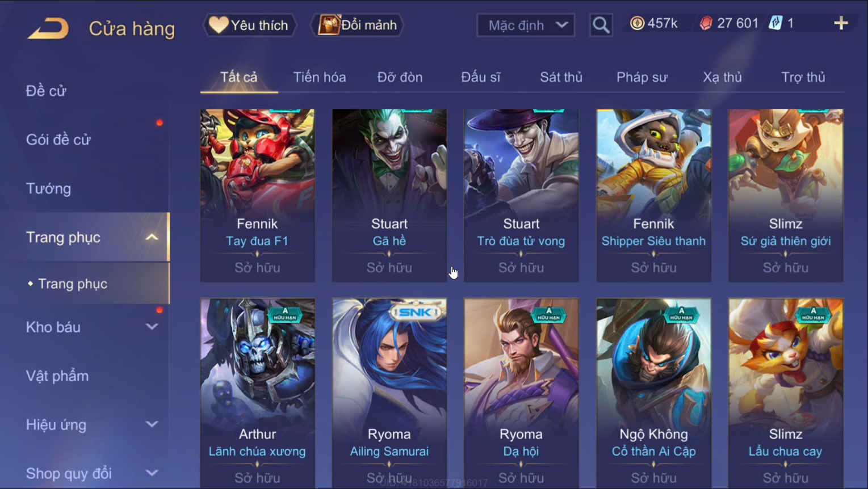Switch to the Sát thủ tab
The height and width of the screenshot is (489, 868).
[561, 77]
